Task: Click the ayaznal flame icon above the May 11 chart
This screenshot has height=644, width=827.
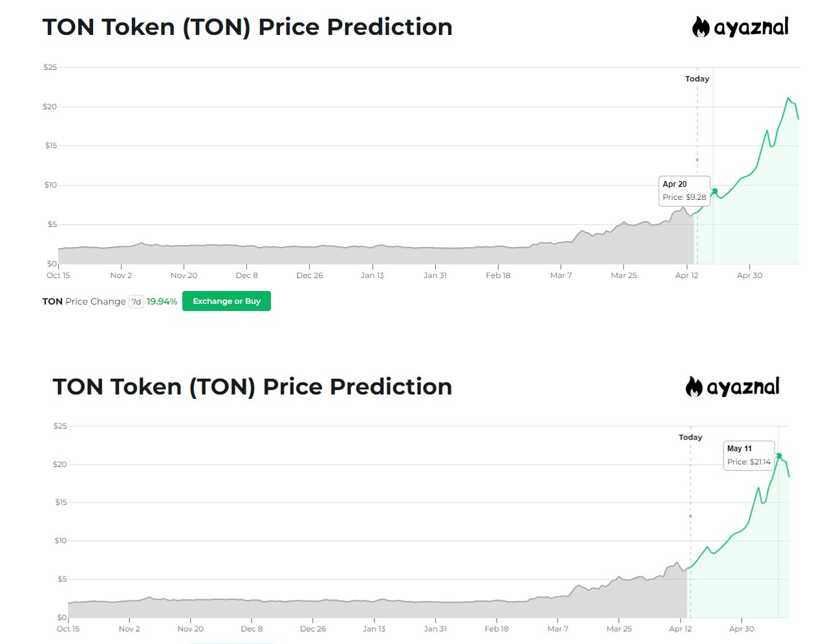Action: pos(694,387)
